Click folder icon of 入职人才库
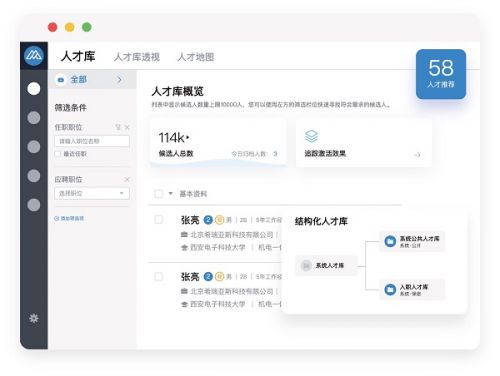The height and width of the screenshot is (376, 500). (x=390, y=289)
